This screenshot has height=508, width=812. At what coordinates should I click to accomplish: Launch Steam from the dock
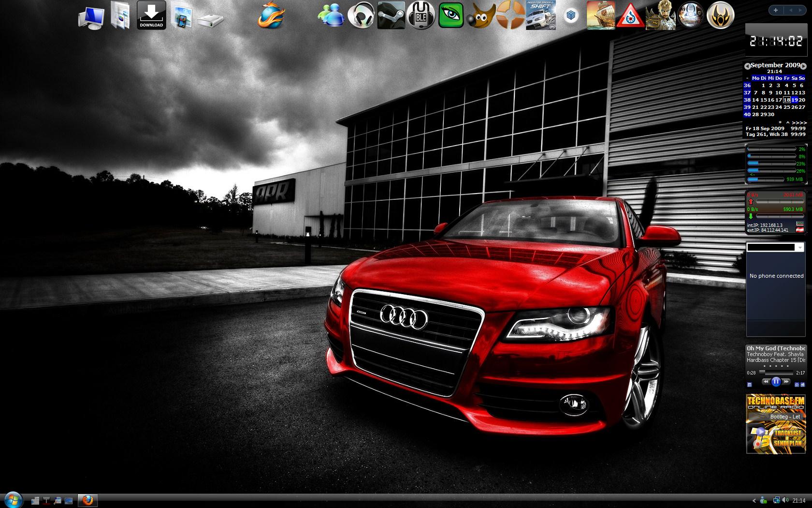(x=391, y=15)
